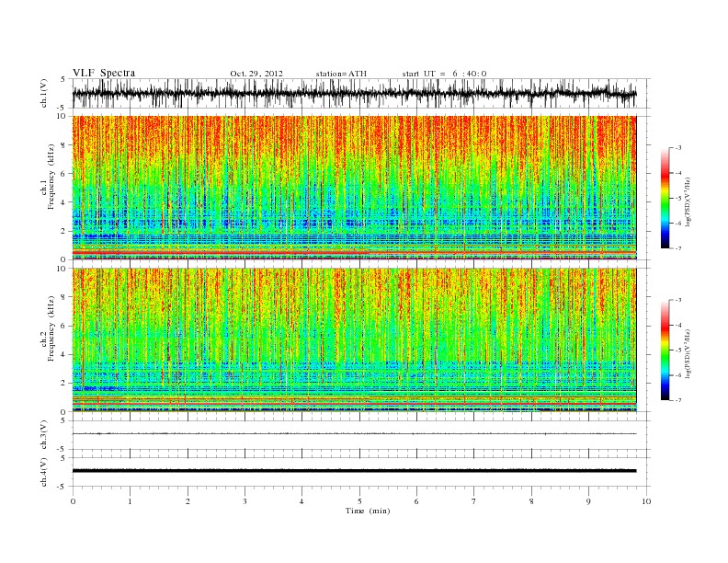This screenshot has width=728, height=563.
Task: Click inside the ch.1 spectrogram panel
Action: coord(354,188)
